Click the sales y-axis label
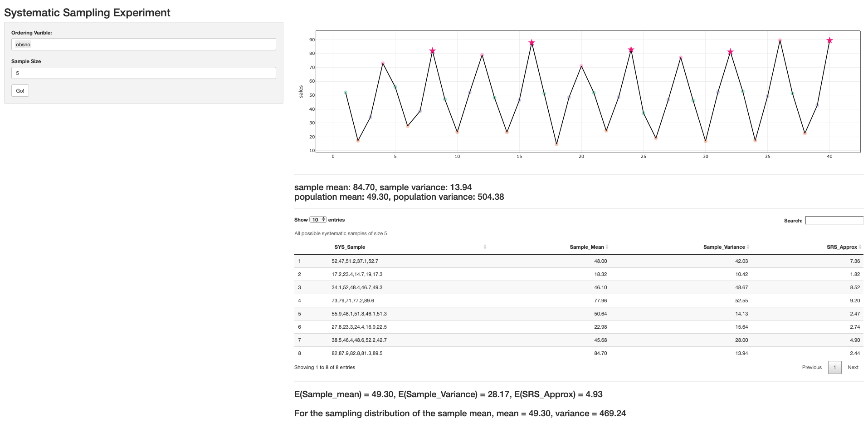Viewport: 868px width, 429px height. (301, 92)
